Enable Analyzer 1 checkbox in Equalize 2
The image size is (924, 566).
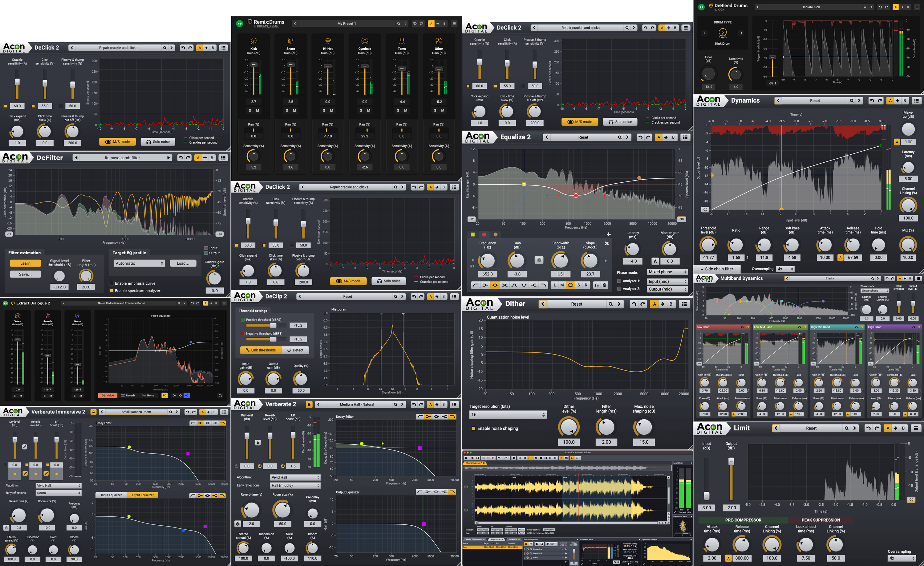coord(619,281)
